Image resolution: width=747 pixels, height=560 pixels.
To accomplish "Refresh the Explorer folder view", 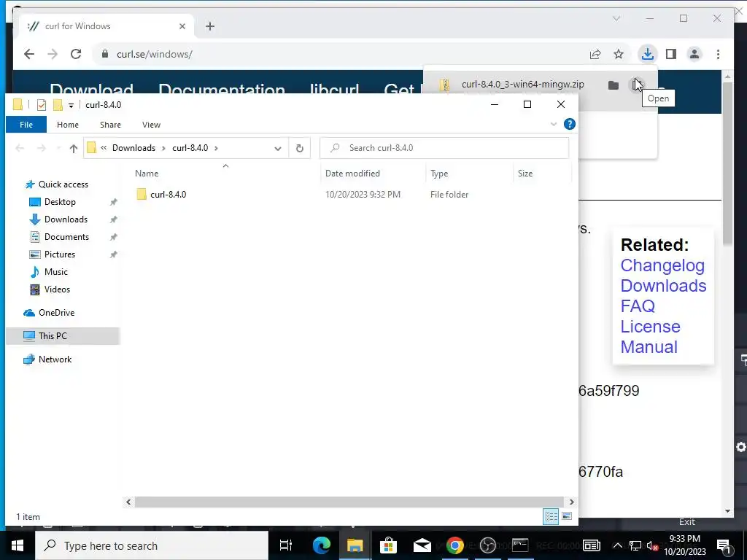I will click(300, 148).
